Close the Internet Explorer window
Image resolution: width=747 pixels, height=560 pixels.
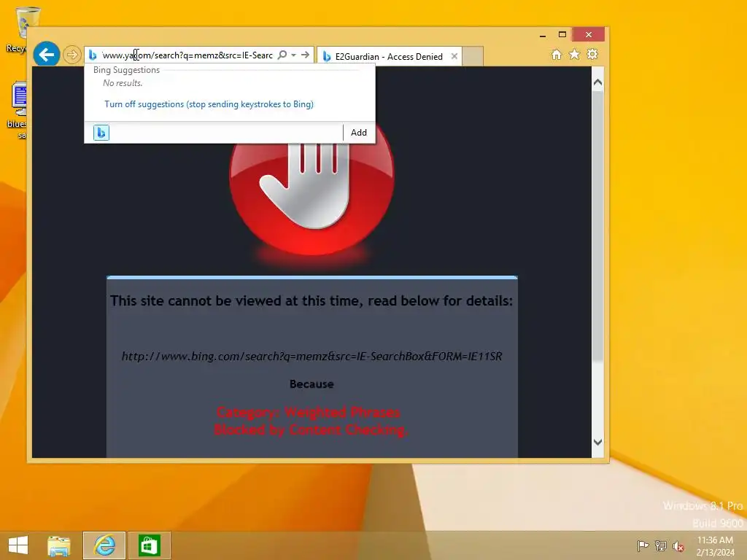(x=589, y=34)
